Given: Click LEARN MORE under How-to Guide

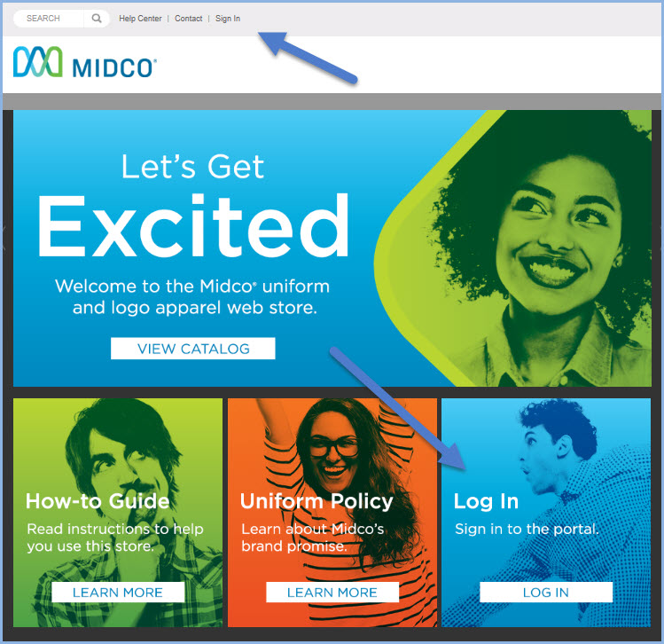Looking at the screenshot, I should coord(118,592).
